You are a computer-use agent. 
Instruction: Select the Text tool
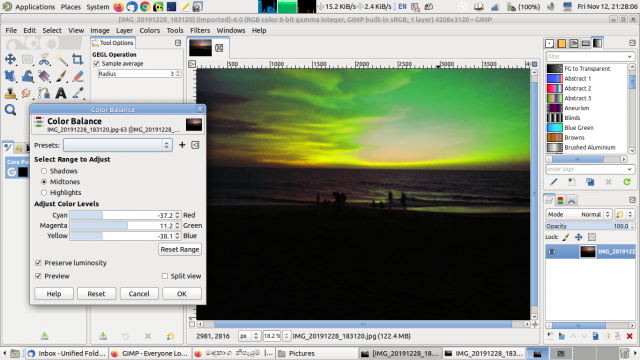pos(61,93)
